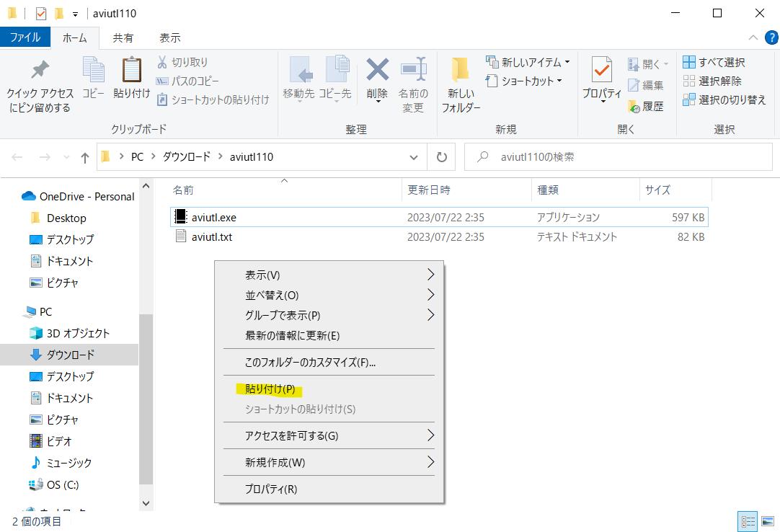Click 選択解除 in ribbon
Image resolution: width=780 pixels, height=532 pixels.
point(712,81)
